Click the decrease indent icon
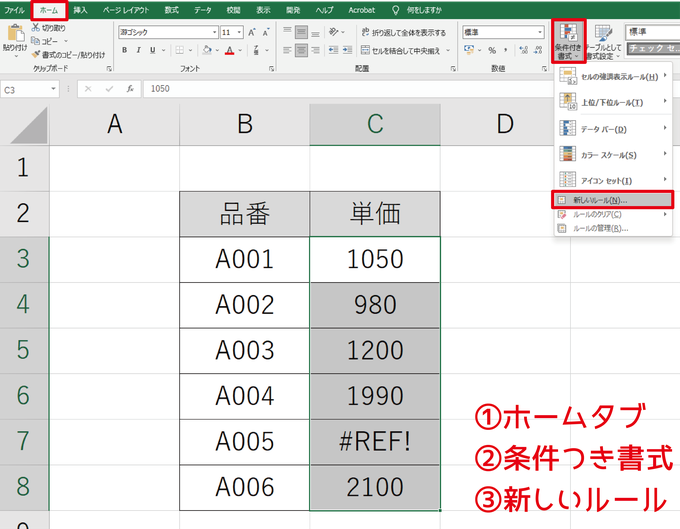Screen dimensions: 680x529 333,50
